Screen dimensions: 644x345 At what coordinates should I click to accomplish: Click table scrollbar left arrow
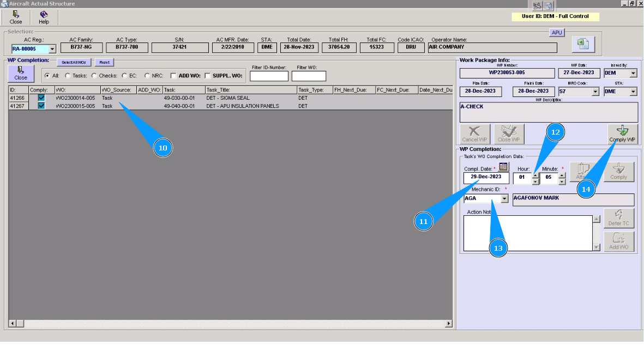click(13, 324)
